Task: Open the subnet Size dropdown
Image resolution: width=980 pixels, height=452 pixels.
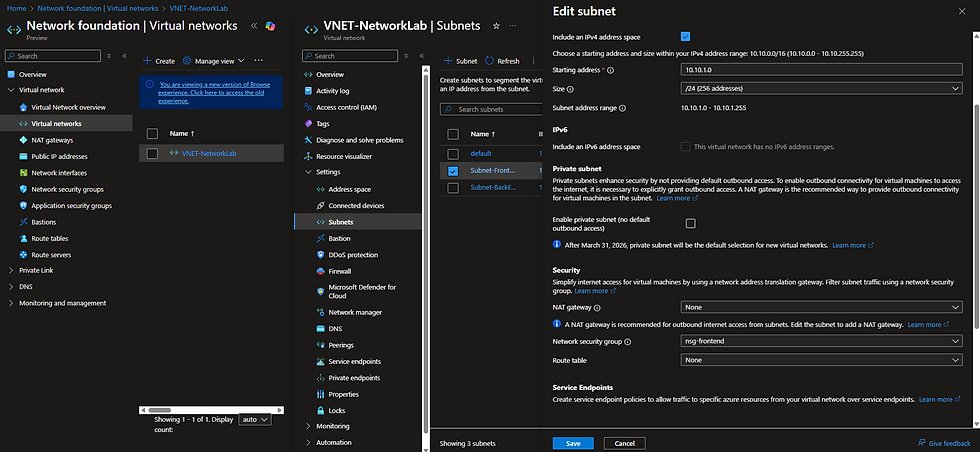Action: pyautogui.click(x=821, y=89)
